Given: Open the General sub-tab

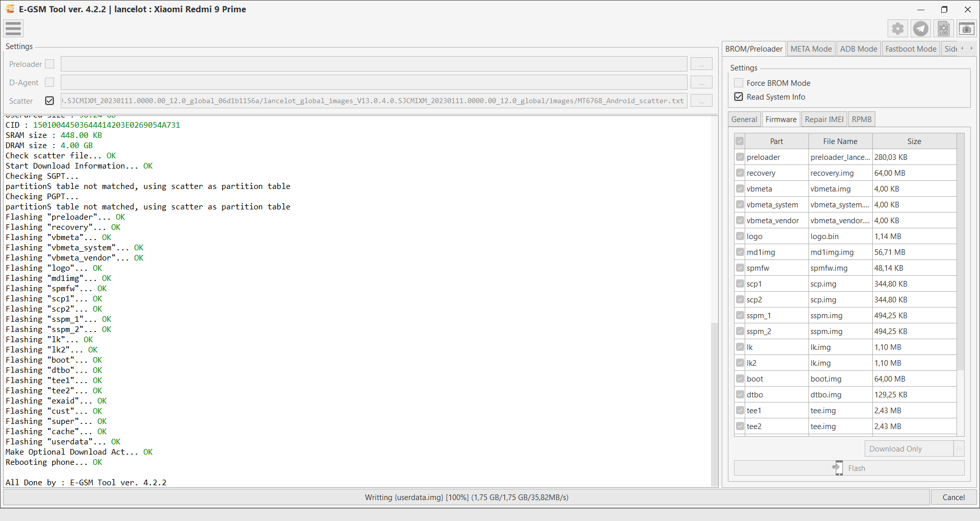Looking at the screenshot, I should 744,120.
